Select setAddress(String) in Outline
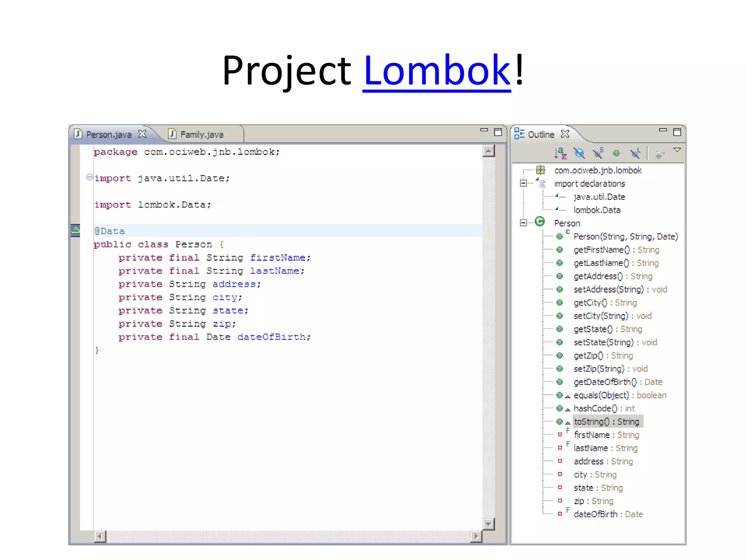 click(x=620, y=289)
